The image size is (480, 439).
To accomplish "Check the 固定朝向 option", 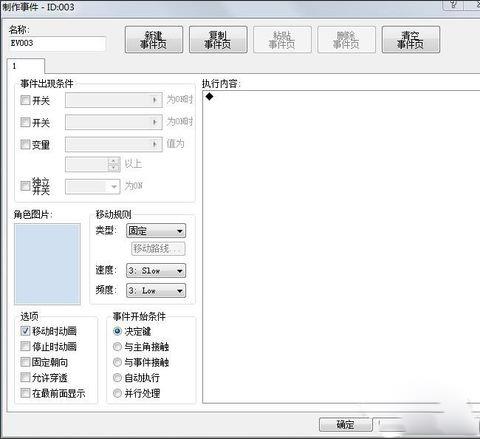I will tap(25, 362).
